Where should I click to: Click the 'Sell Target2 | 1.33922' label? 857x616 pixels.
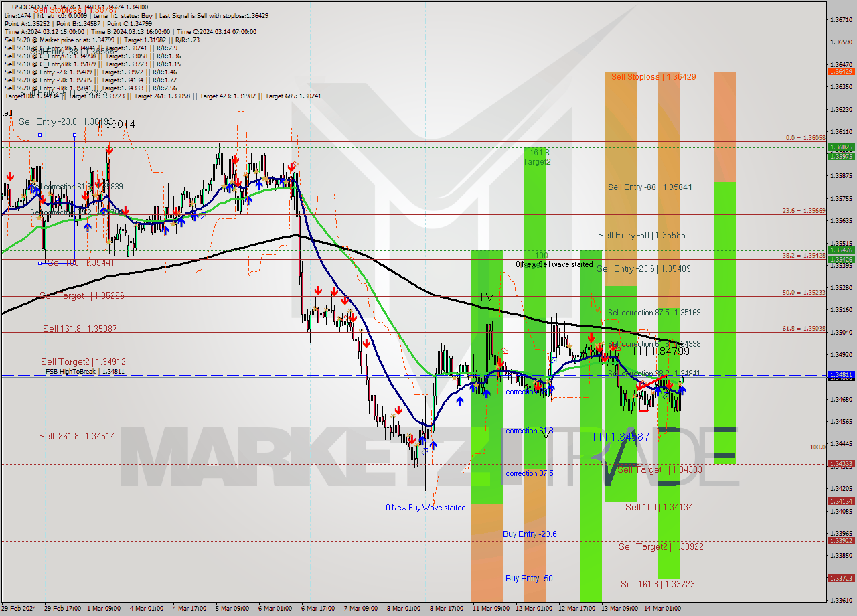[661, 547]
